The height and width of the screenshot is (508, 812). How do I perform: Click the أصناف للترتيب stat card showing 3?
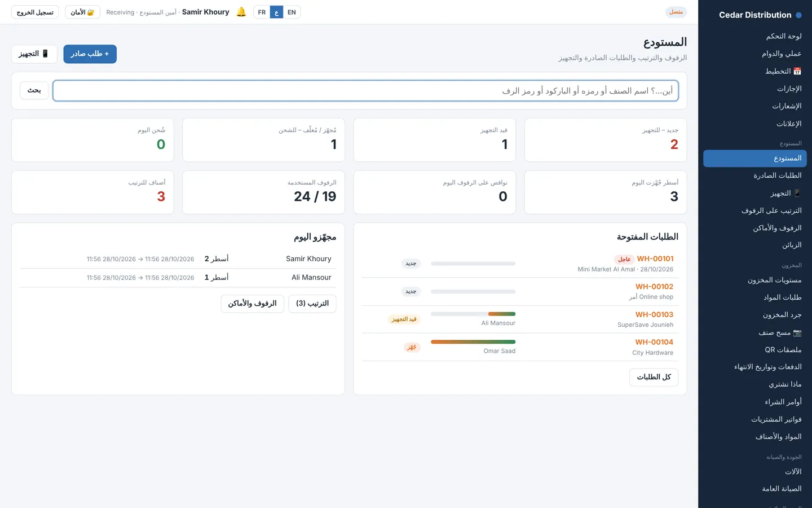pos(92,192)
